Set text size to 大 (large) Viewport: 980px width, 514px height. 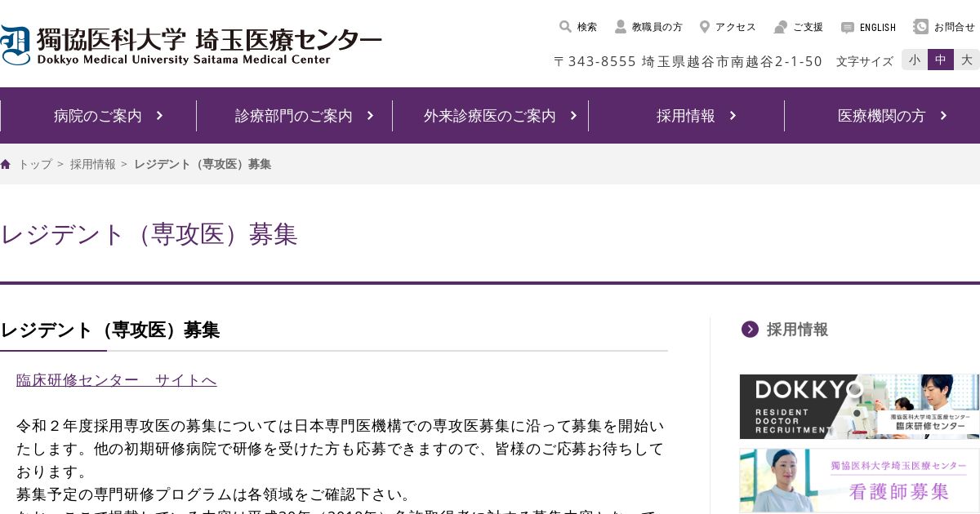pyautogui.click(x=967, y=60)
